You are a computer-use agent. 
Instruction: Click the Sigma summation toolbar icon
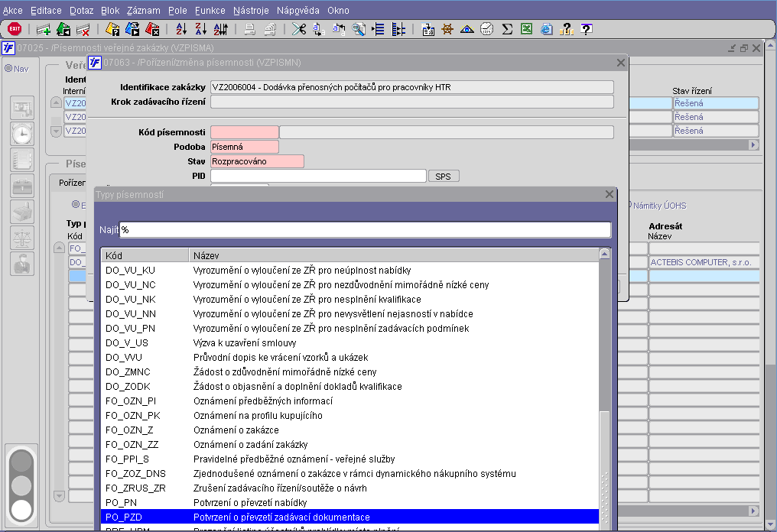[506, 29]
